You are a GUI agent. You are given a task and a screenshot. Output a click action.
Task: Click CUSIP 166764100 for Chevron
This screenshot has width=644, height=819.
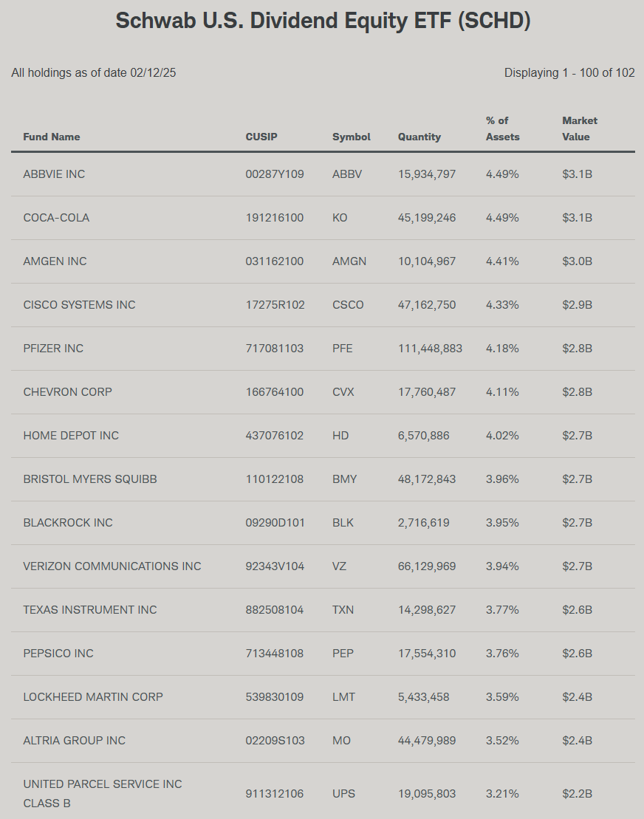(274, 391)
